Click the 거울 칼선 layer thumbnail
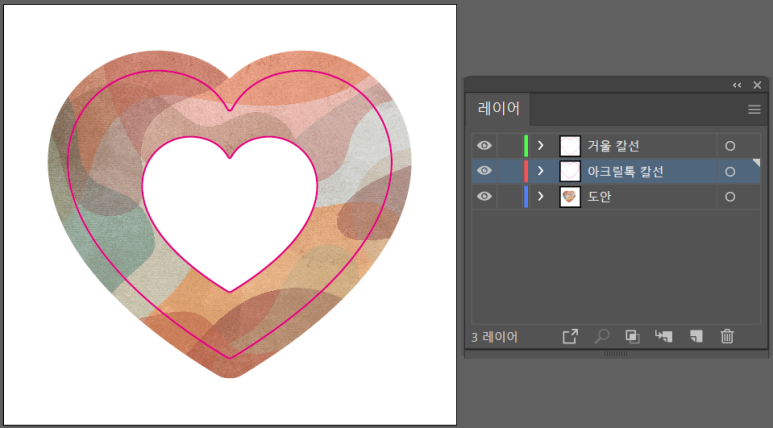The width and height of the screenshot is (773, 428). 570,146
